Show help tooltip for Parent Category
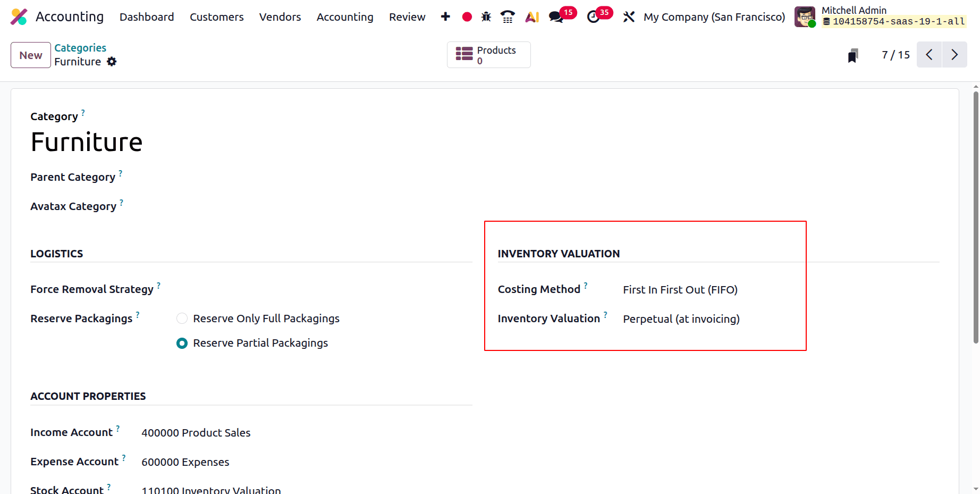 pyautogui.click(x=121, y=173)
